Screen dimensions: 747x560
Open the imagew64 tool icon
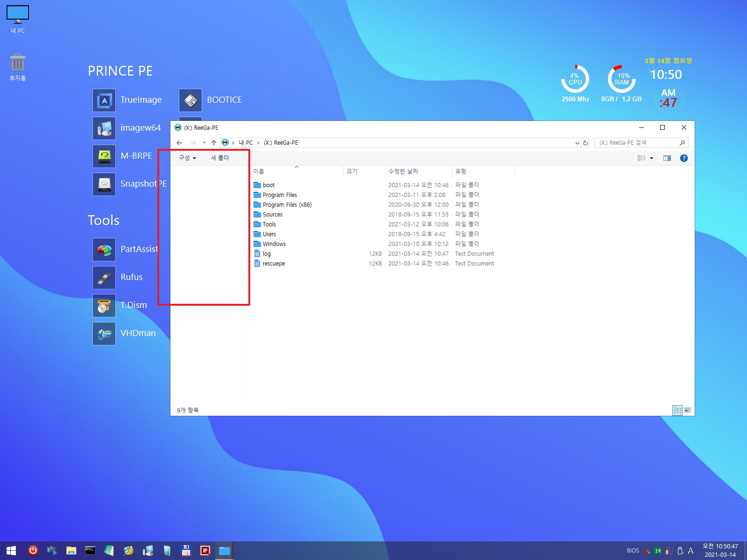tap(104, 128)
